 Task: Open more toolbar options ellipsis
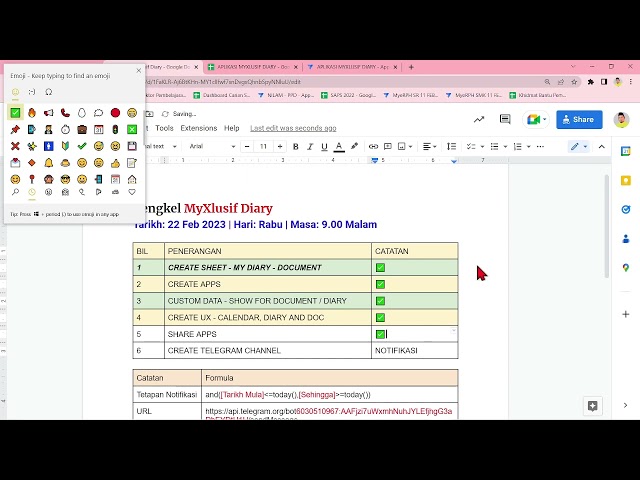(x=540, y=147)
